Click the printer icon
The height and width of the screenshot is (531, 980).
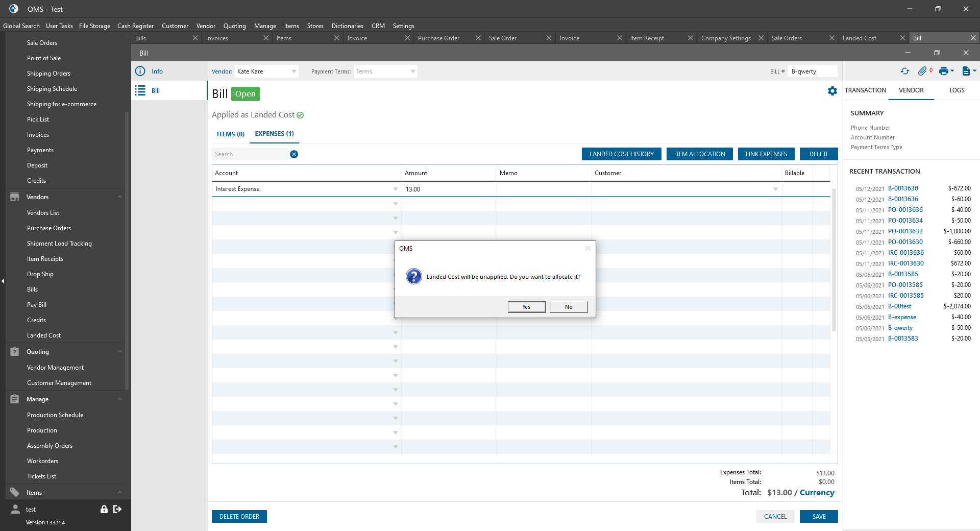(x=943, y=71)
